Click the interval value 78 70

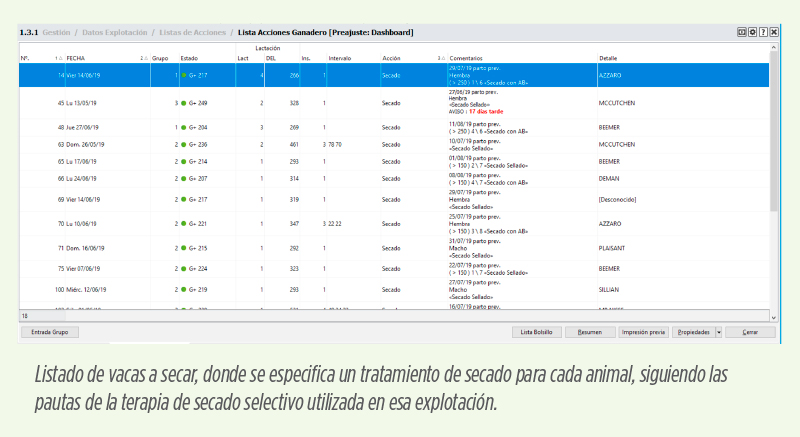(x=335, y=145)
